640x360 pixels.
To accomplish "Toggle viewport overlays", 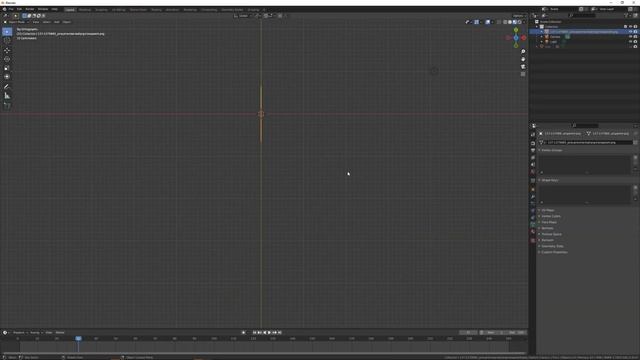I will pos(488,22).
